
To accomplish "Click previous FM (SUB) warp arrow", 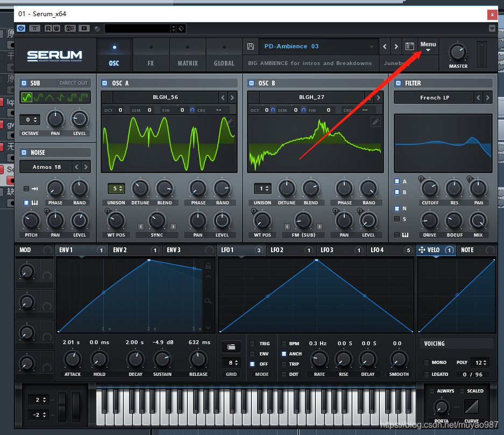I will click(287, 226).
